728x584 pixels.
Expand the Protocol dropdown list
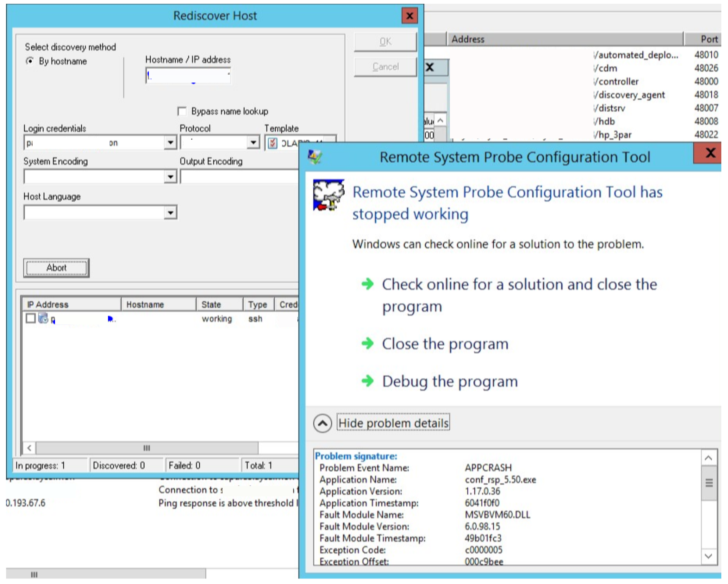pyautogui.click(x=253, y=143)
